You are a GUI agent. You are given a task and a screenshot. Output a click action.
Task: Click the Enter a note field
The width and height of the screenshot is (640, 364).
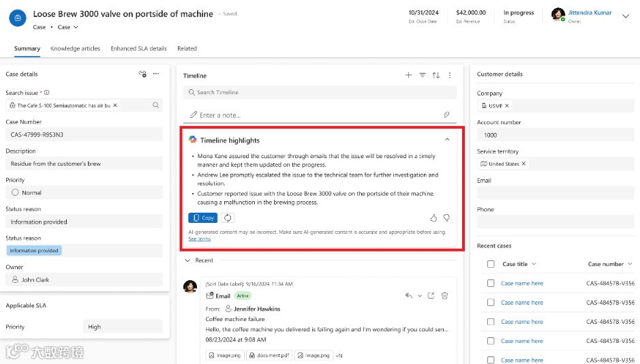320,115
